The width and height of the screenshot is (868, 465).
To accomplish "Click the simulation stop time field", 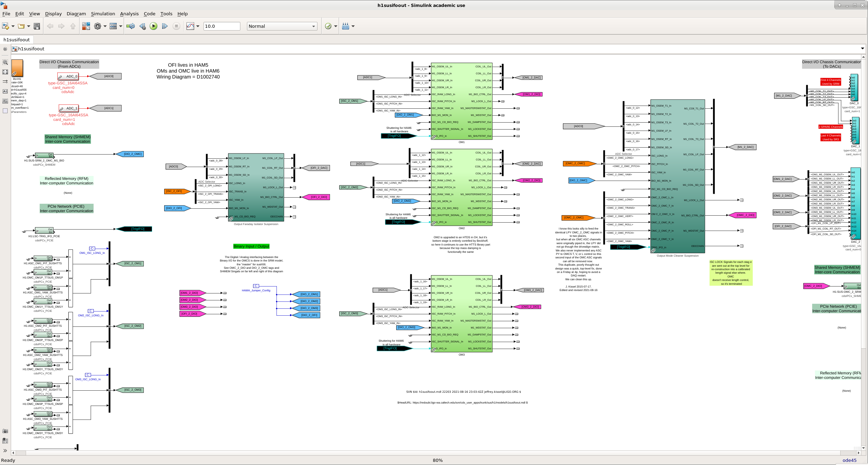I will click(222, 26).
